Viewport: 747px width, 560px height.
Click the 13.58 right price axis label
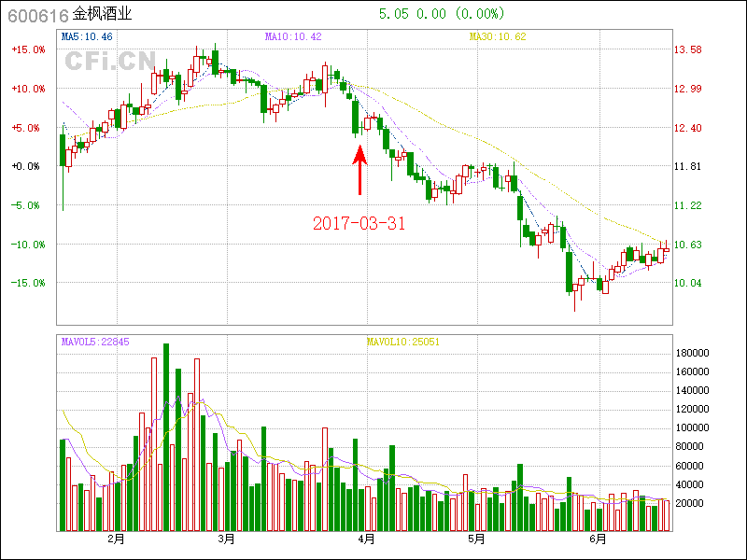pyautogui.click(x=689, y=49)
